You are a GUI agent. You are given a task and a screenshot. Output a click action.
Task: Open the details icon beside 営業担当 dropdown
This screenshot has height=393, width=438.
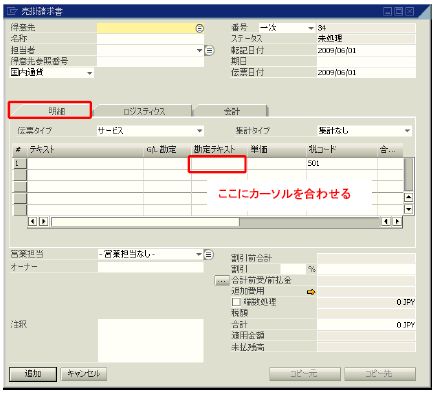(209, 255)
